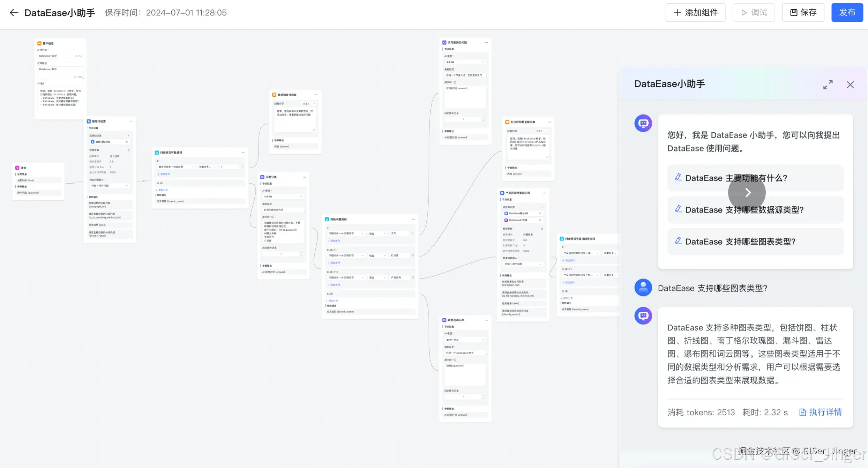Click the 调试 debug button
The width and height of the screenshot is (868, 468).
[754, 13]
